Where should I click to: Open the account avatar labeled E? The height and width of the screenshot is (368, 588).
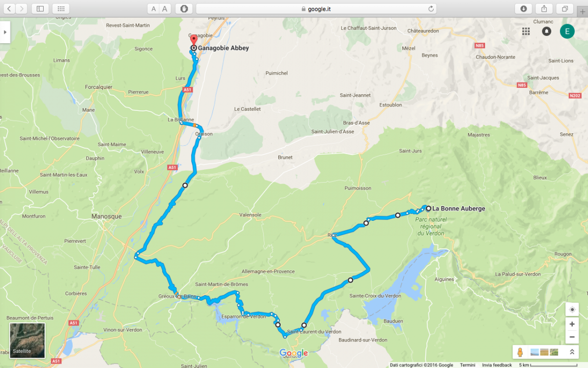click(567, 31)
